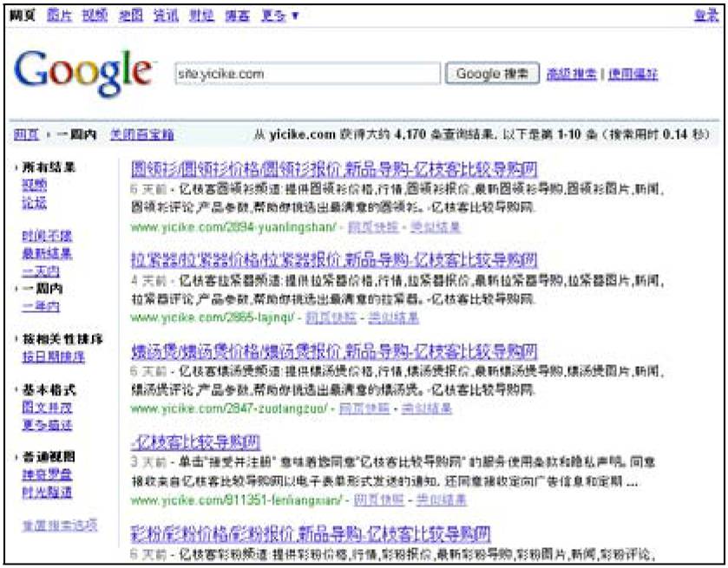Open the 图片 (Images) search tab

[x=59, y=16]
